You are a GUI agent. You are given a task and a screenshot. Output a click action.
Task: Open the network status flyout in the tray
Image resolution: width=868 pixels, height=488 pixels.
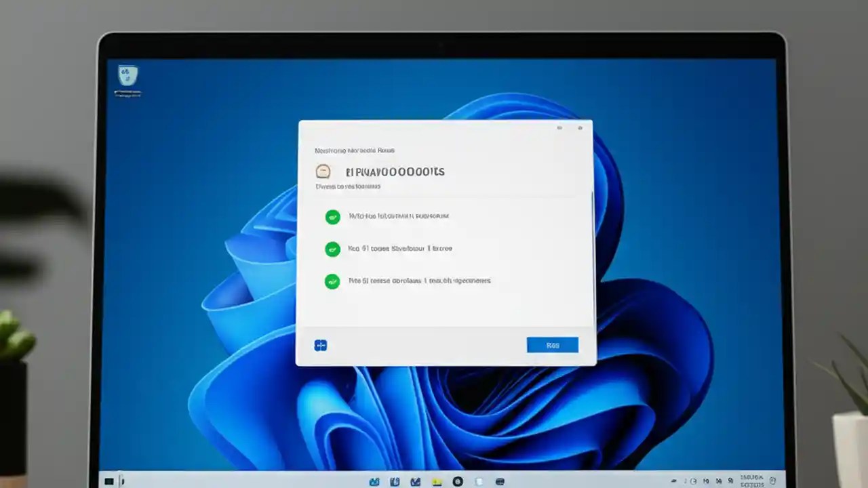click(707, 481)
